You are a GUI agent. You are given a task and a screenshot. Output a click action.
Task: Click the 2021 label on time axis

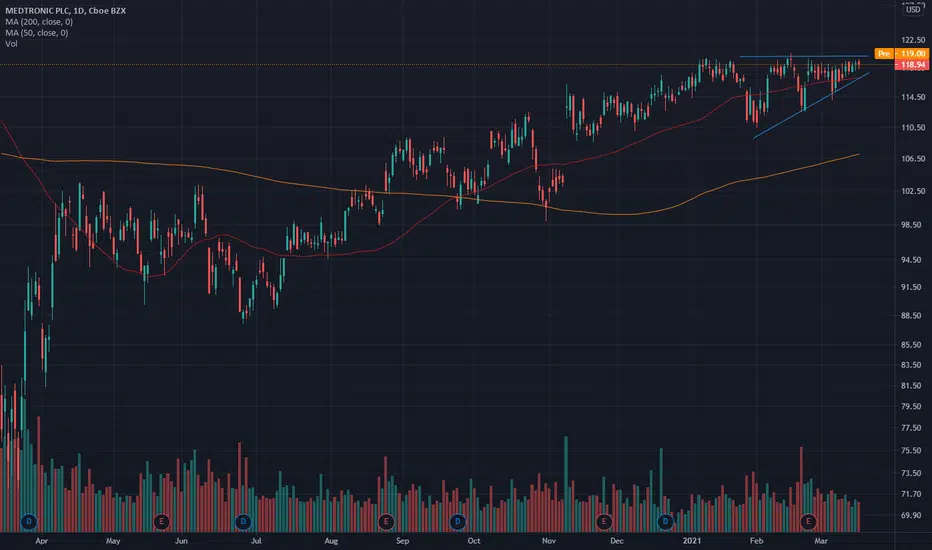tap(692, 540)
